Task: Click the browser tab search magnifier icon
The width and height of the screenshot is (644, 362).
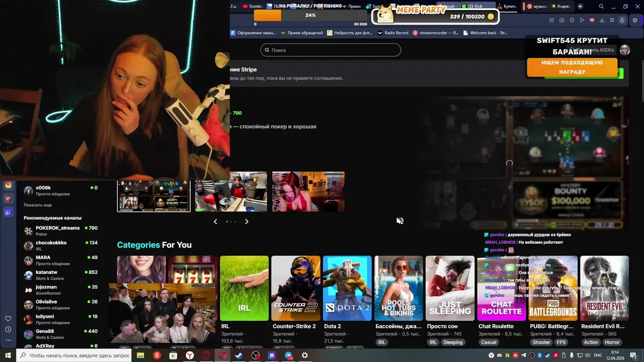Action: point(601,7)
